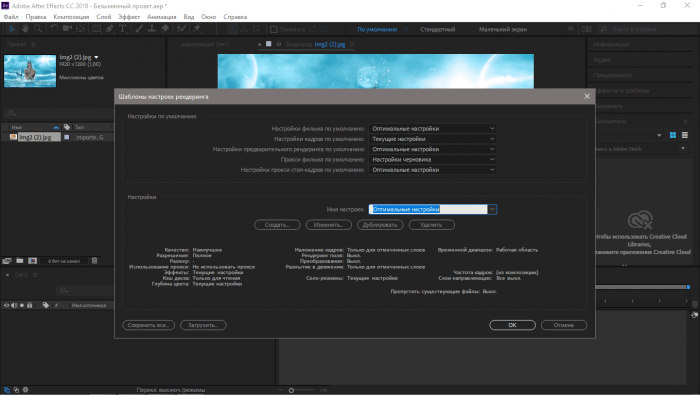The image size is (700, 395).
Task: Click the Дублировать button
Action: point(380,225)
